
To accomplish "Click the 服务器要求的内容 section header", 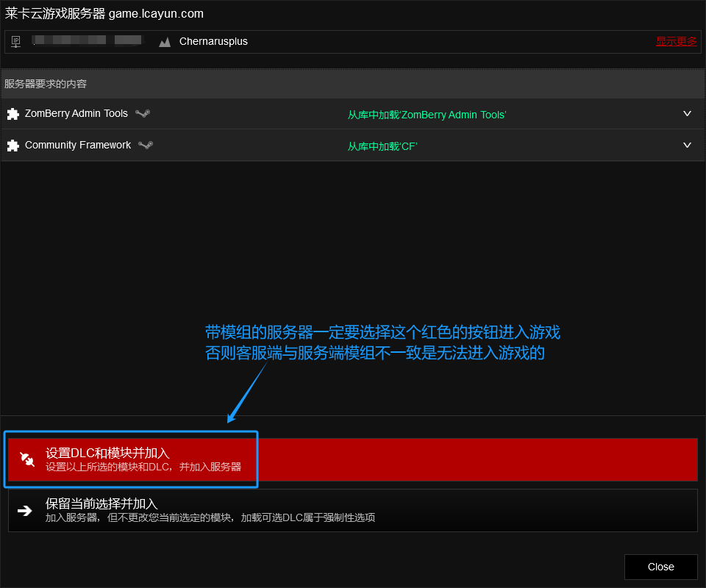I will [x=46, y=84].
